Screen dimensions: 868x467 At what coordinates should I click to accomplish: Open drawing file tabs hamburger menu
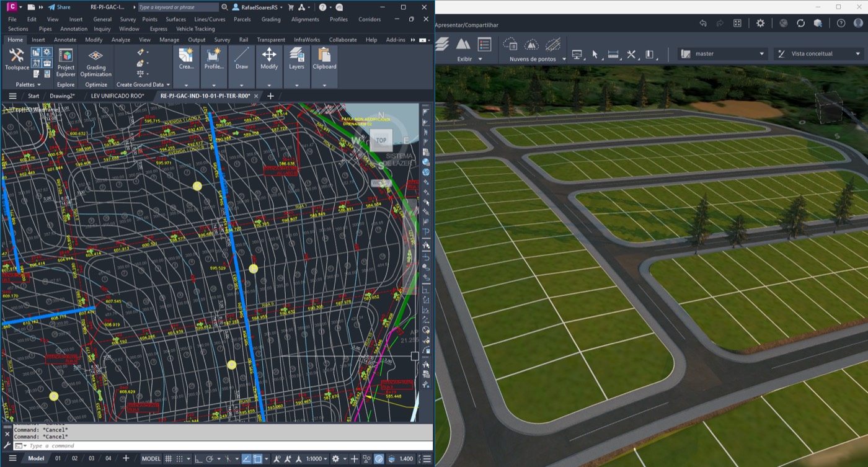(12, 96)
